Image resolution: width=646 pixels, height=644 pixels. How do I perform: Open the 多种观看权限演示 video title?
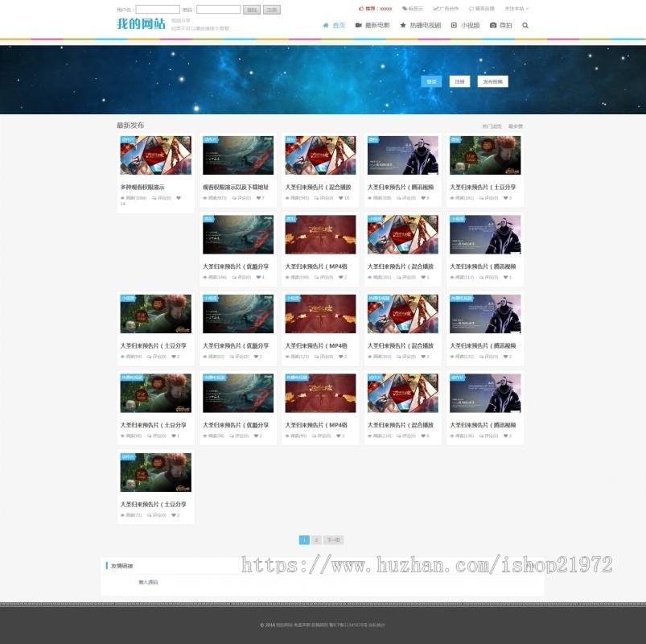(142, 188)
